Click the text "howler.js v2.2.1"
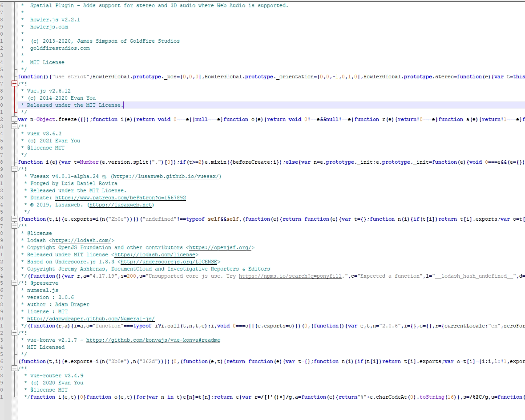Viewport: 525px width, 420px height. [x=55, y=20]
